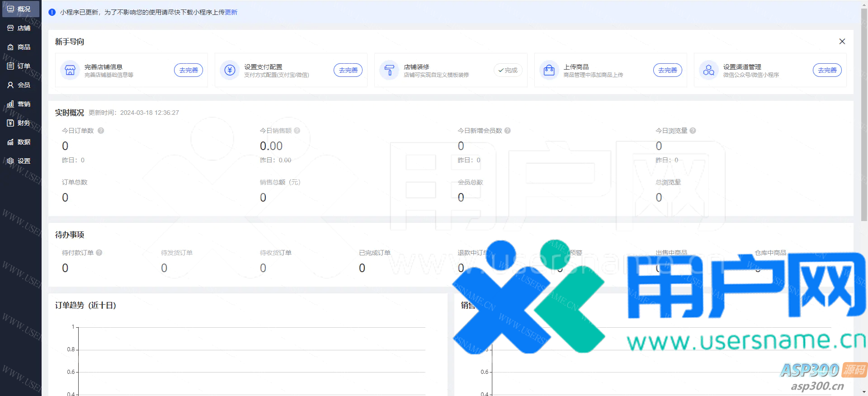Click the 会员总数 label
Screen dimensions: 868x396
click(x=471, y=182)
